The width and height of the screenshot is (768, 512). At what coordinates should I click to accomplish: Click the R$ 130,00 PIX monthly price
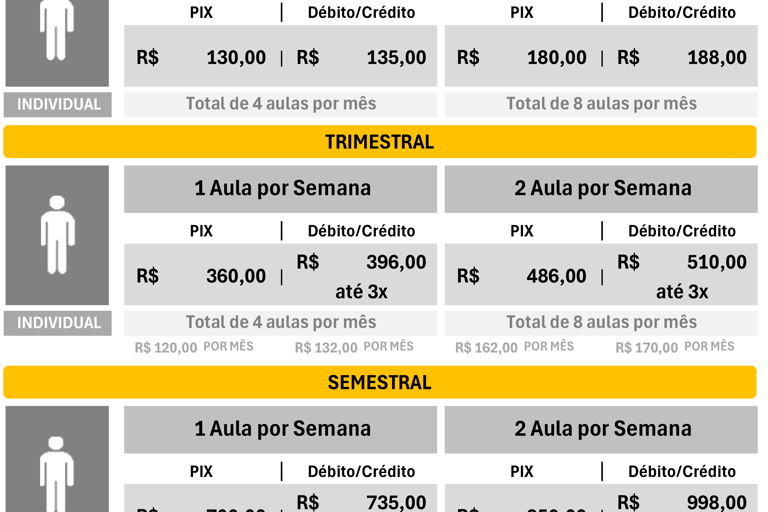tap(201, 57)
